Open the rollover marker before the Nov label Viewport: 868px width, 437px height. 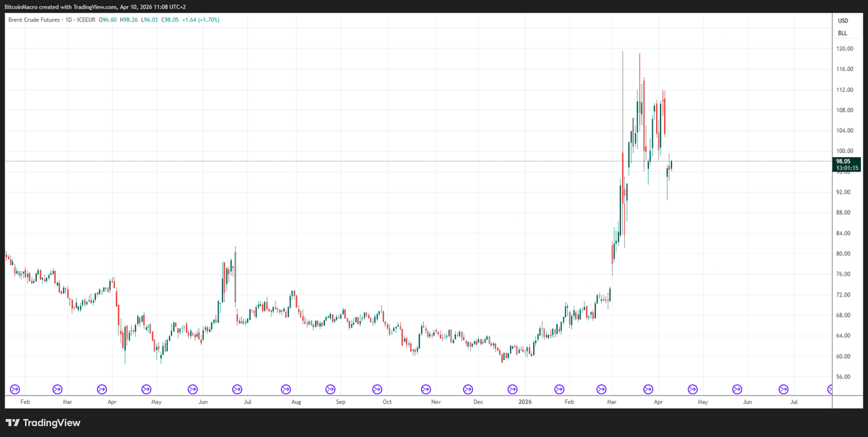coord(425,389)
